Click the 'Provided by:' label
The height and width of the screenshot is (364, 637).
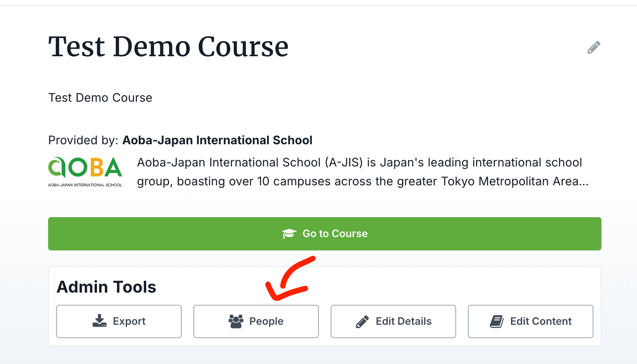(83, 140)
